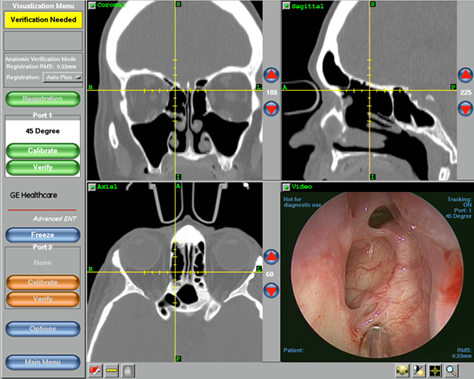474x379 pixels.
Task: Click the green Registration button
Action: tap(43, 99)
